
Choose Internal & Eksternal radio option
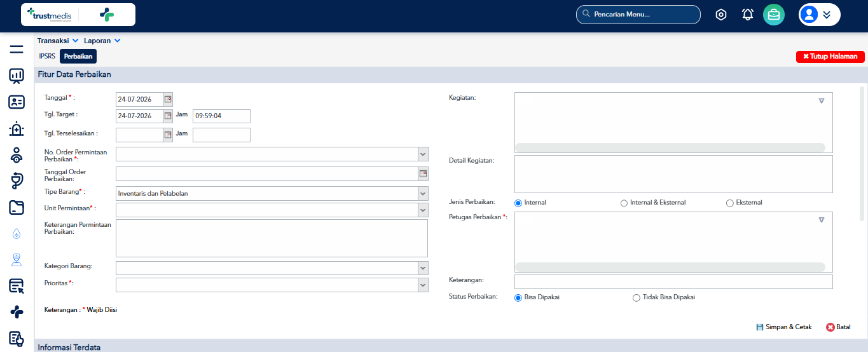tap(624, 203)
